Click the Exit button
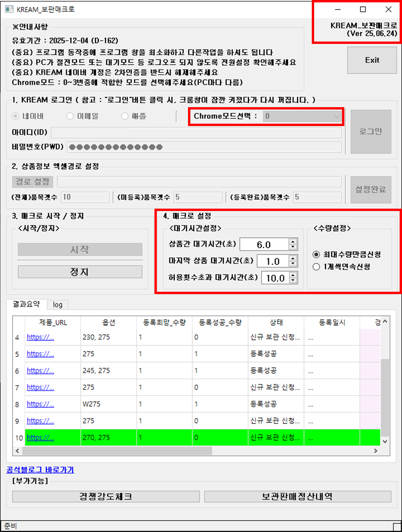Viewport: 402px width, 532px height. tap(372, 60)
